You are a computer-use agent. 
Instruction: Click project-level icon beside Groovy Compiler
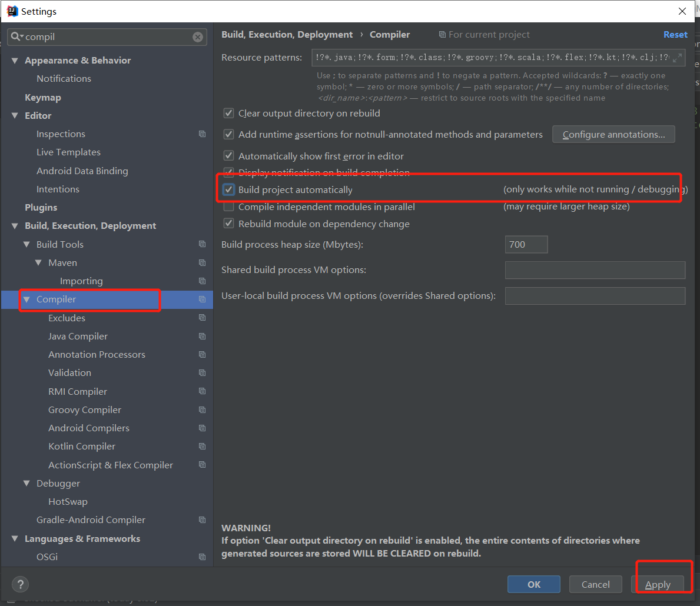pyautogui.click(x=203, y=409)
